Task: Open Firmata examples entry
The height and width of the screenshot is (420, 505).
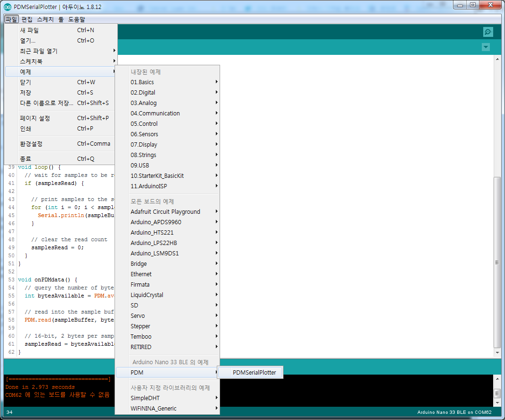Action: pos(168,285)
